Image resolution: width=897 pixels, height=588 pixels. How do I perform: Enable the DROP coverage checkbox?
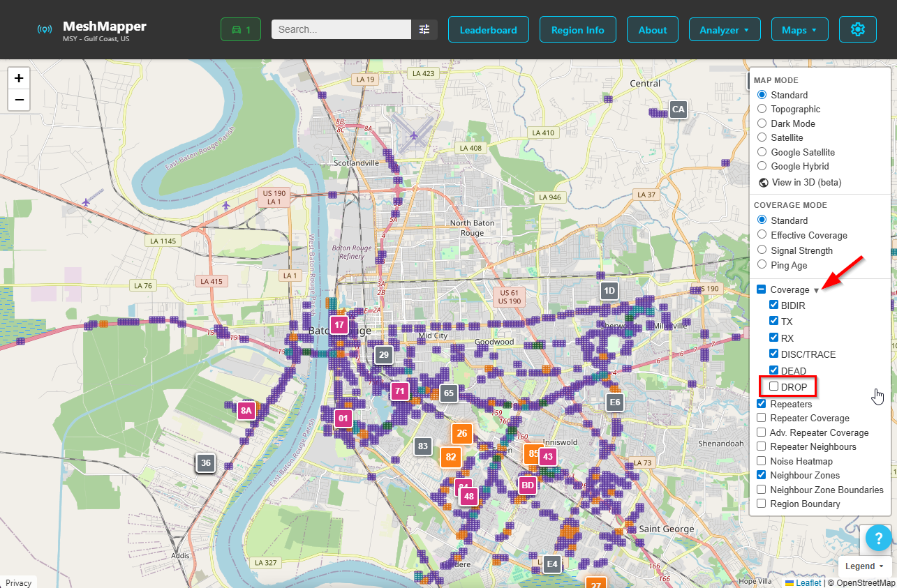pyautogui.click(x=773, y=386)
